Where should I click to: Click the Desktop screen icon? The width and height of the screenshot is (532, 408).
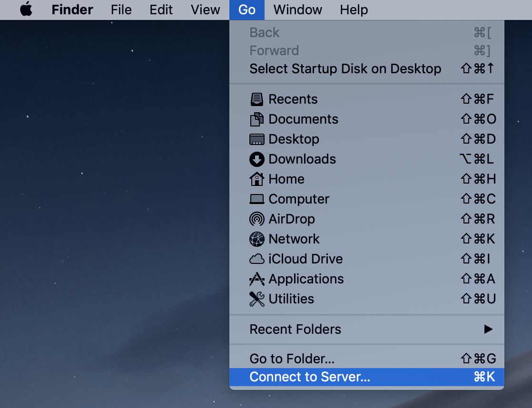(x=257, y=139)
